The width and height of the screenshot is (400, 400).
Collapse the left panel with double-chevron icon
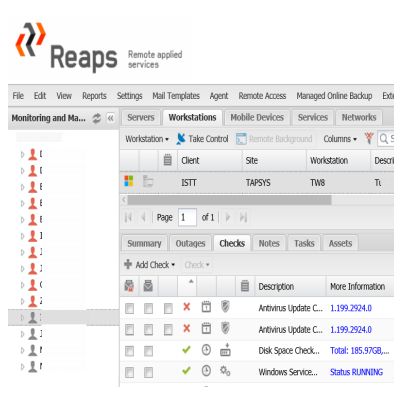click(x=111, y=118)
